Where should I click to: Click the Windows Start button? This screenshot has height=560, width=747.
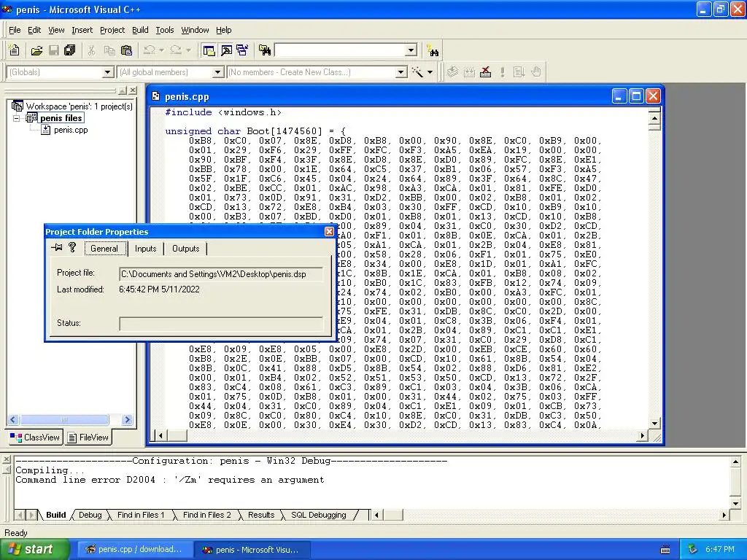point(34,550)
